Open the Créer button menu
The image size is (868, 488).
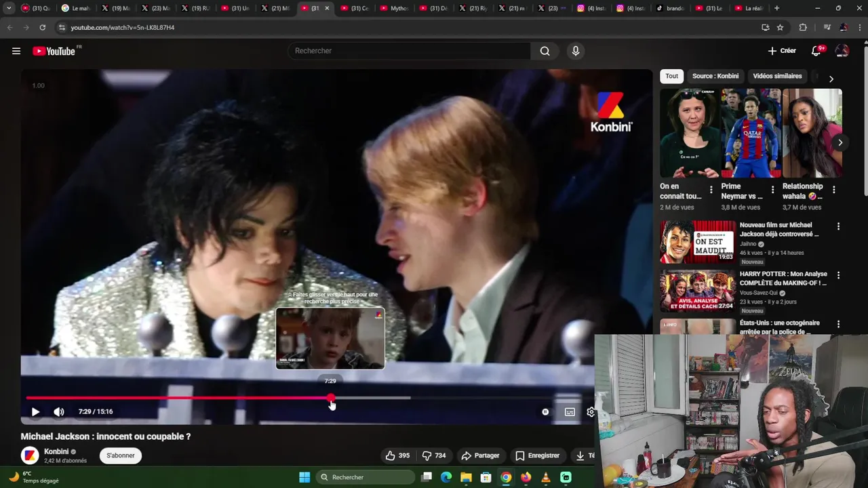click(x=782, y=51)
